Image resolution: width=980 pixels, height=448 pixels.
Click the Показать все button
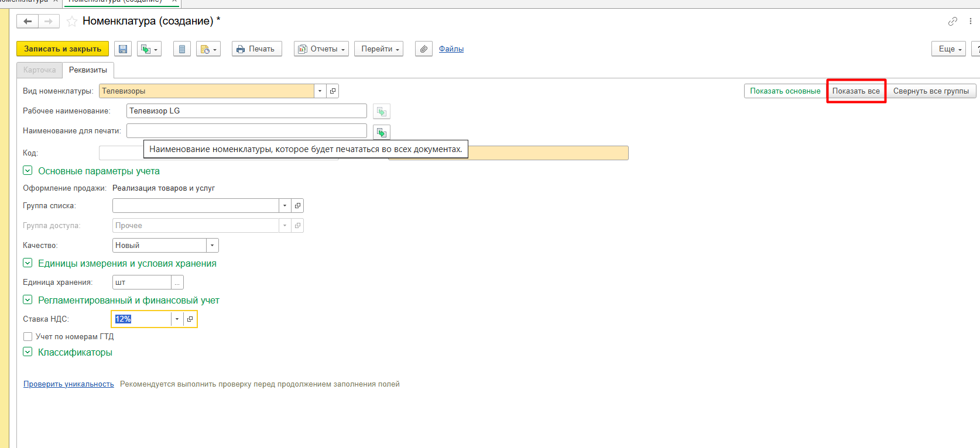click(856, 91)
